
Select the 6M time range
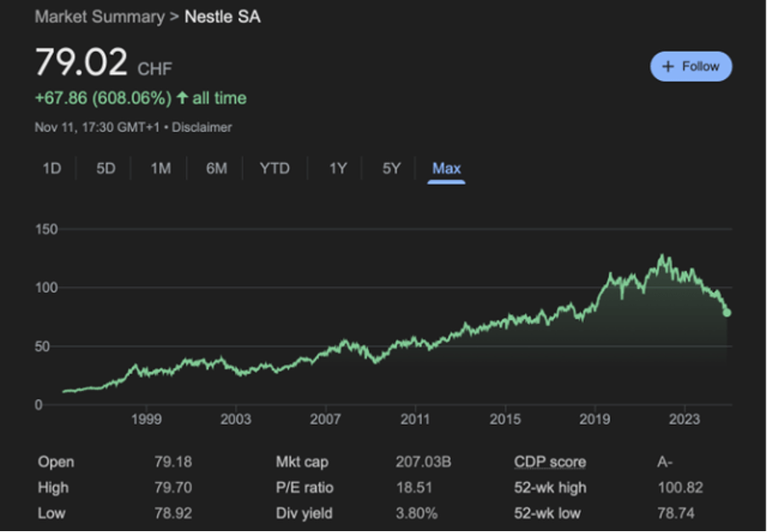(x=216, y=168)
